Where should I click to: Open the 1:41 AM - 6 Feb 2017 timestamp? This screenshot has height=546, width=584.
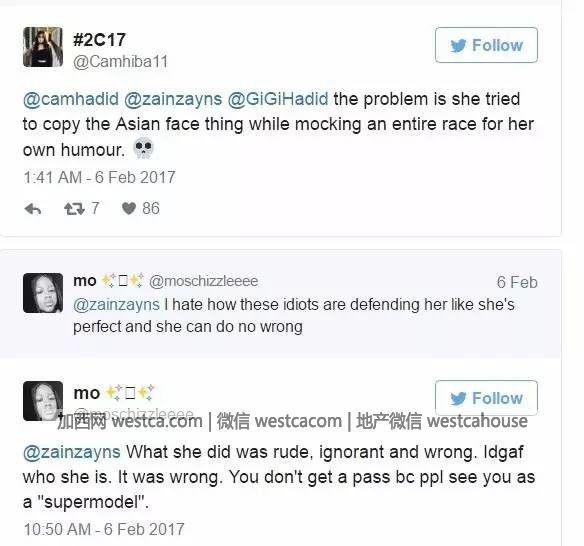pyautogui.click(x=99, y=177)
